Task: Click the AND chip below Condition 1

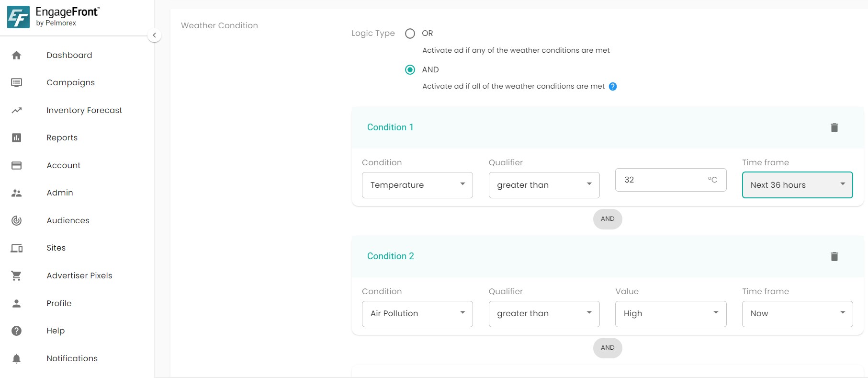Action: pyautogui.click(x=608, y=219)
